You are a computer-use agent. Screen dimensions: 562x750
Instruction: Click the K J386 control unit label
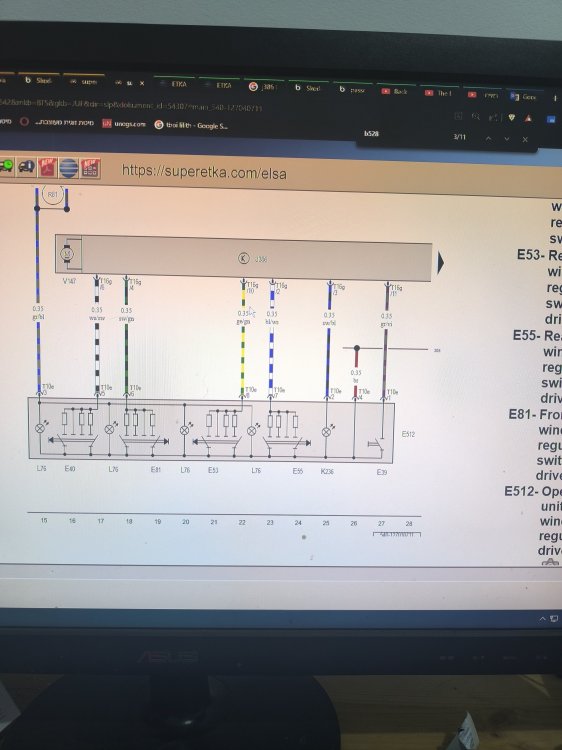(x=253, y=259)
